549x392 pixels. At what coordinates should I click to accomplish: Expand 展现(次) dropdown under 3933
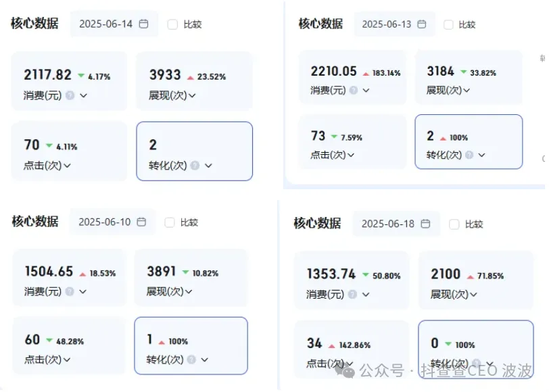[193, 95]
